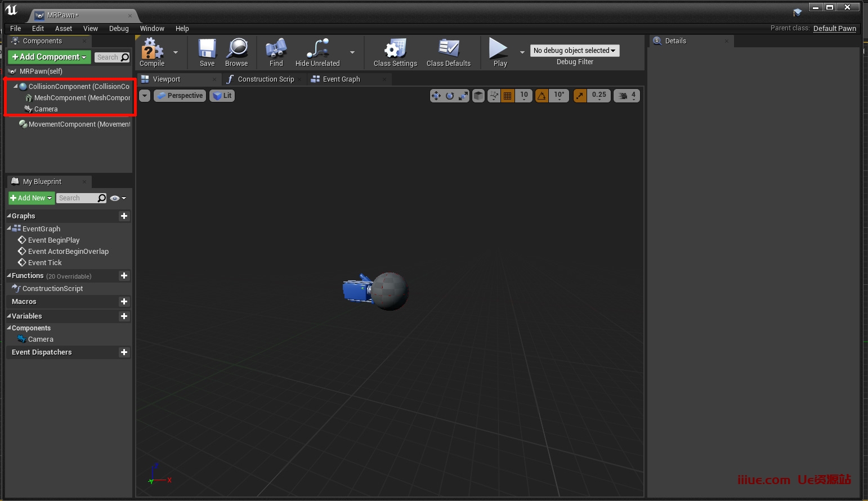
Task: Open the Default Pawn parent class link
Action: click(x=834, y=29)
